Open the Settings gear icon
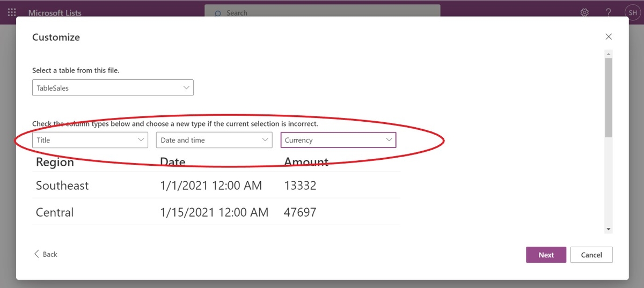Viewport: 644px width, 288px height. coord(584,12)
